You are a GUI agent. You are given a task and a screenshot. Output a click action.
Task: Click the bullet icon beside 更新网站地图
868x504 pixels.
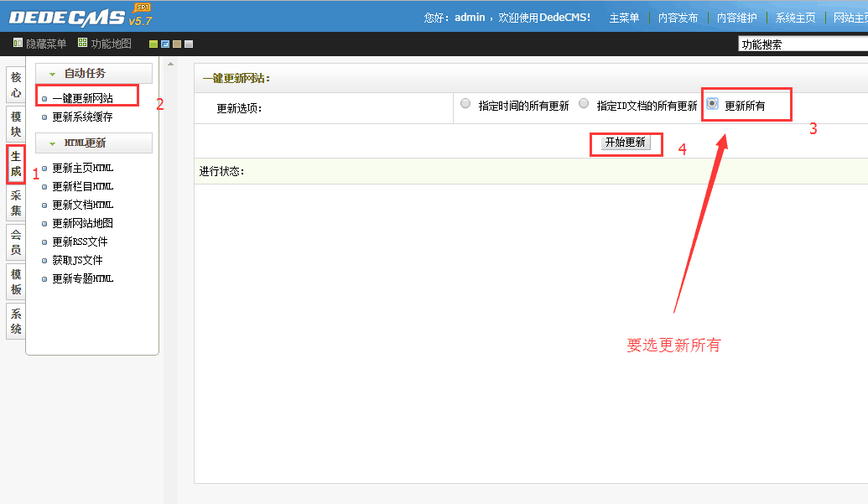pos(44,224)
